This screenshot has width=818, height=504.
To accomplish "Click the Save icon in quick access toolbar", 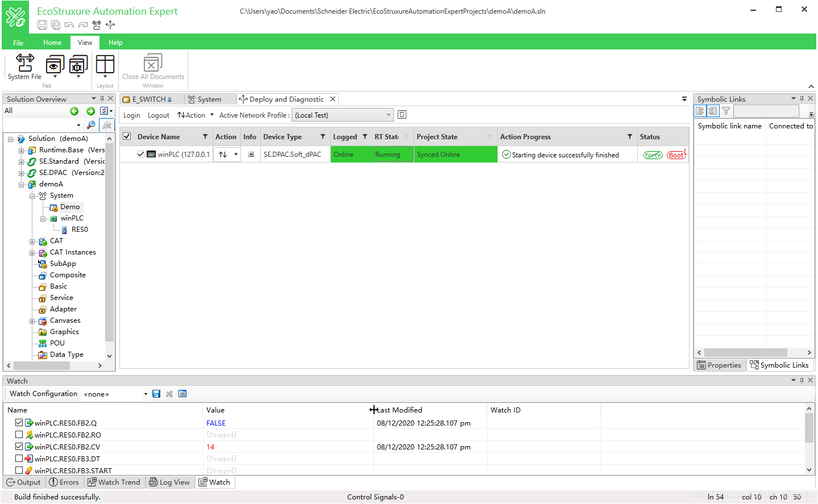I will (42, 25).
